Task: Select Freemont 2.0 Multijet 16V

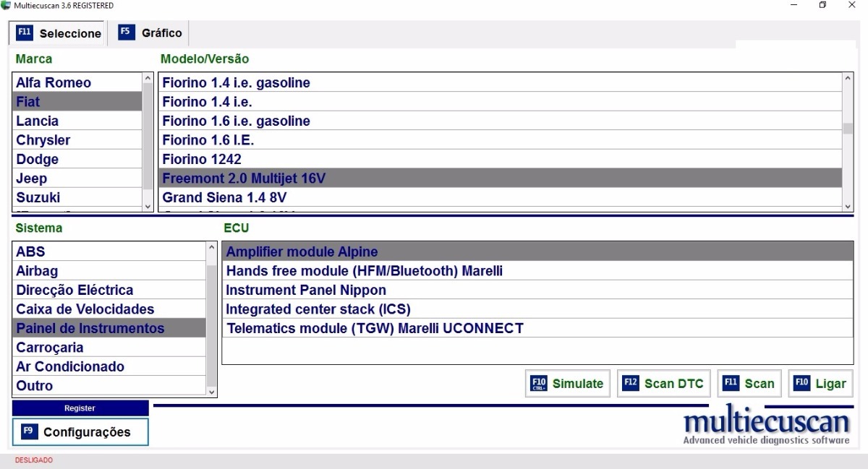Action: [x=501, y=178]
